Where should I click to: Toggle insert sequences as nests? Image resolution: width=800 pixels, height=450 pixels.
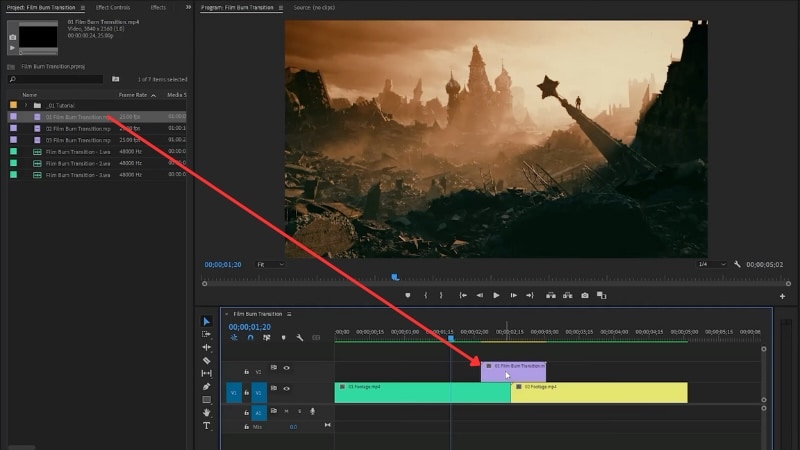click(x=234, y=338)
